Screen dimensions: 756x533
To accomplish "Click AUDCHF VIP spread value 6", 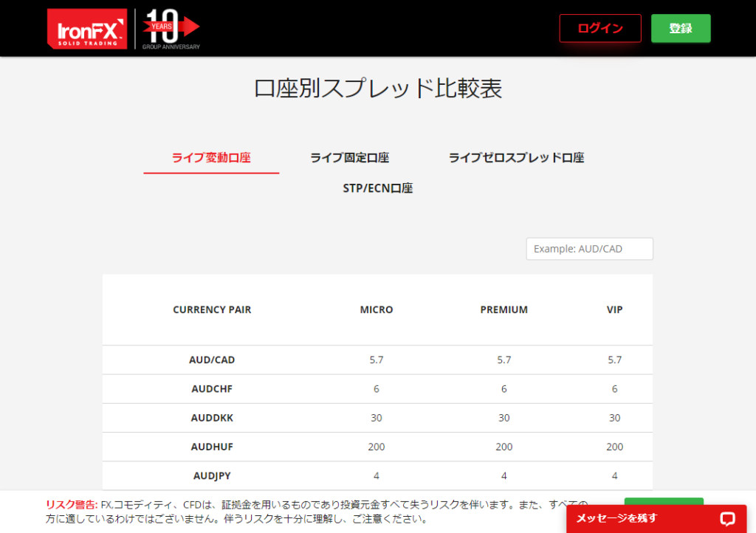I will click(614, 389).
